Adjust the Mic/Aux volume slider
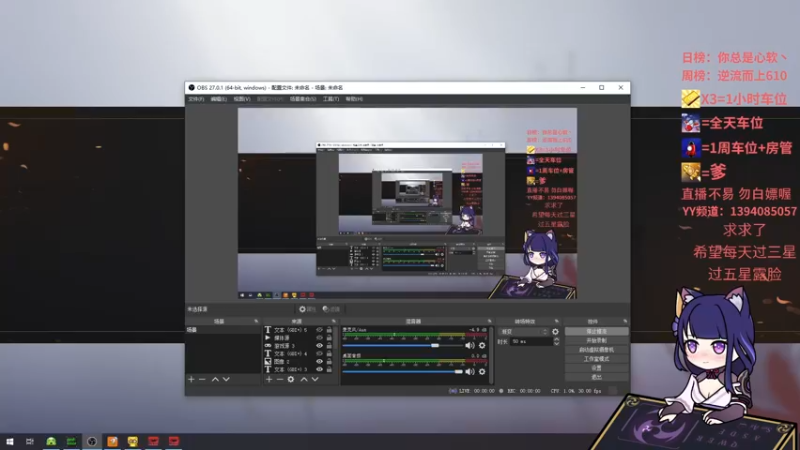The image size is (800, 450). tap(403, 345)
